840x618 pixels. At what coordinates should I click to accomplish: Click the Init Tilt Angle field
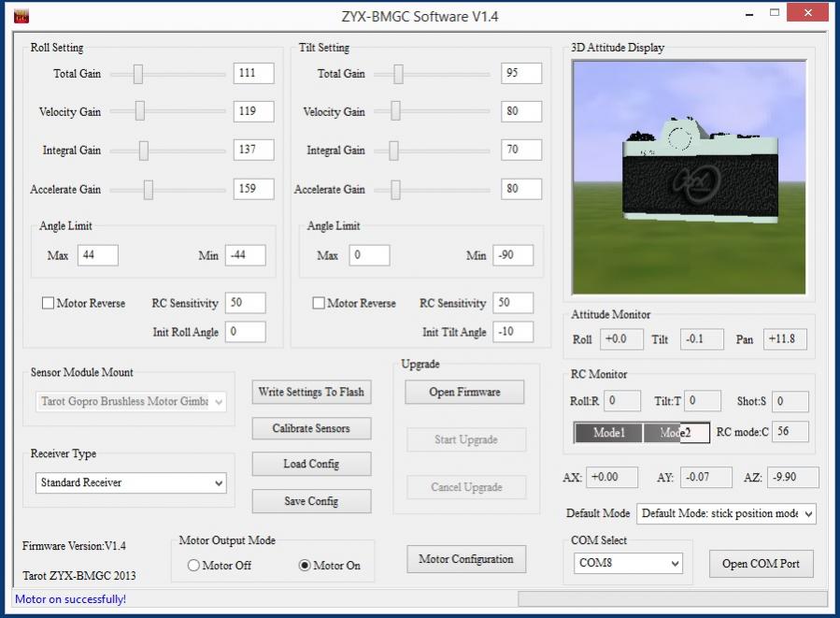(x=513, y=332)
